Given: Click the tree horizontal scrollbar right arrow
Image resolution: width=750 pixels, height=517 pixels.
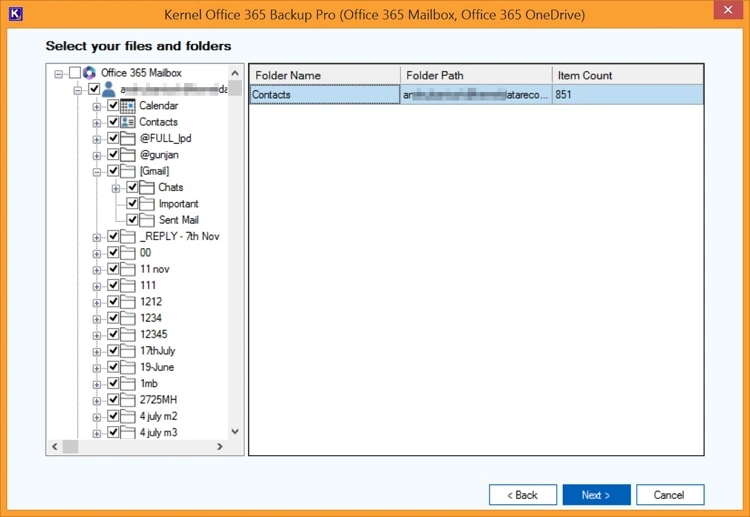Looking at the screenshot, I should 220,446.
